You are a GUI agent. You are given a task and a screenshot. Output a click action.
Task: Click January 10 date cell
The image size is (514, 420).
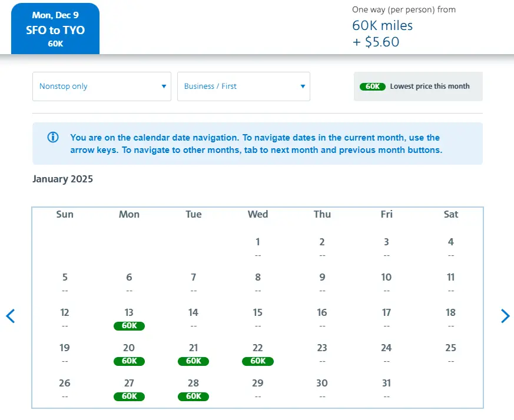coord(386,282)
